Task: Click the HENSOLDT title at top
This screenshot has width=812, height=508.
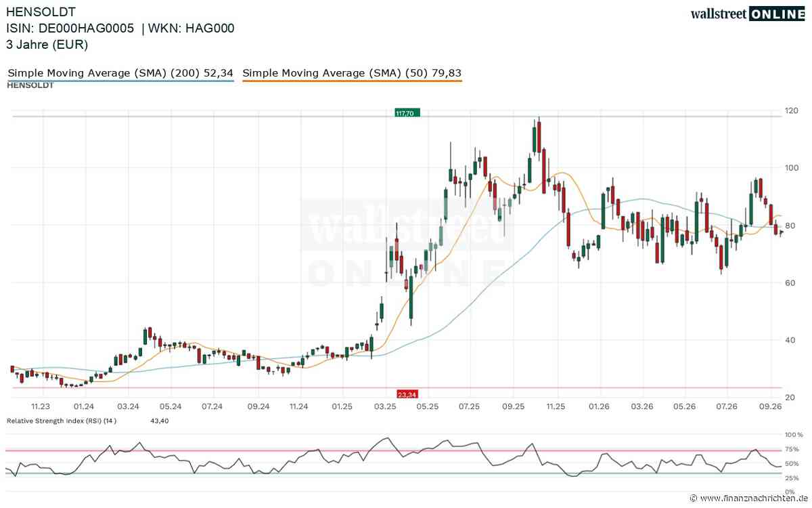Action: [x=41, y=12]
